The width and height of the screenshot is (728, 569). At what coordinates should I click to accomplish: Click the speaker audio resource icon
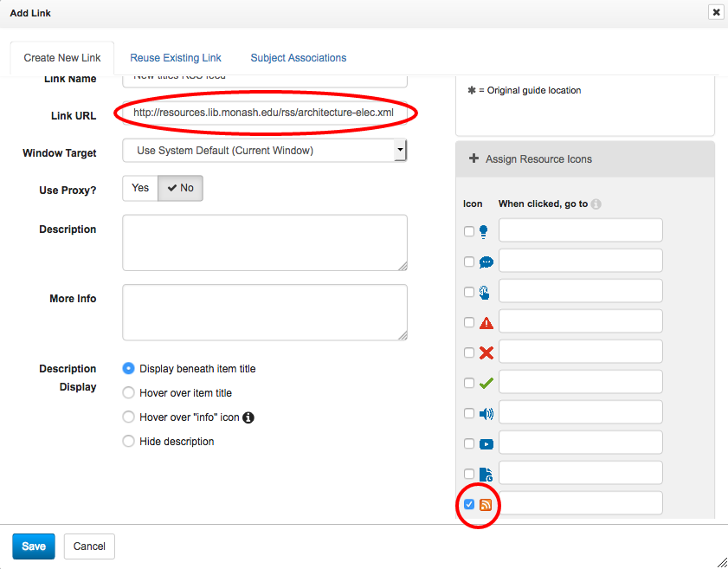coord(486,413)
